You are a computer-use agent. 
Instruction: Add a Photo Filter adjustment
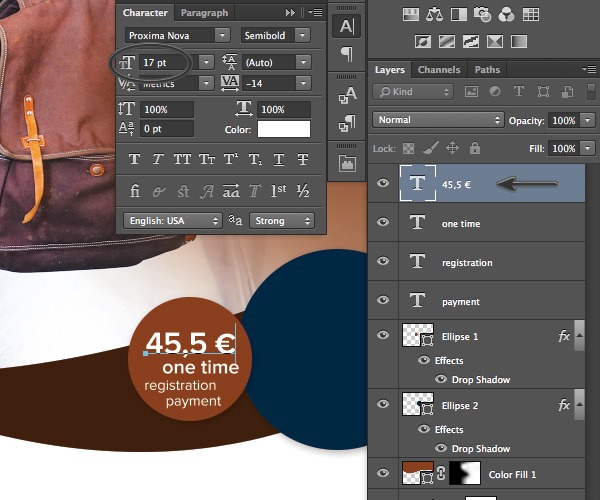point(482,15)
